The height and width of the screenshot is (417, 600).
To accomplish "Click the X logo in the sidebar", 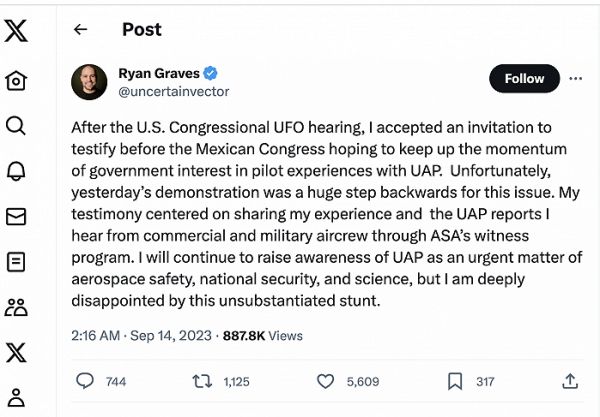I will [x=16, y=31].
